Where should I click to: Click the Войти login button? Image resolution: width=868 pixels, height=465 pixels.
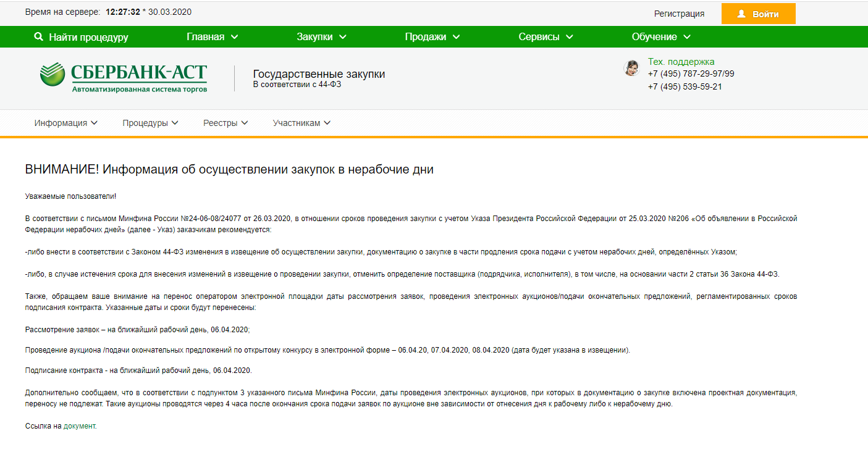[x=758, y=14]
